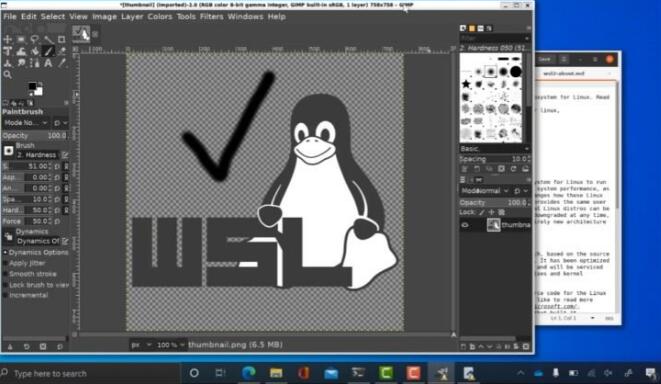661x384 pixels.
Task: Refresh brushes icon below Spacing
Action: (x=513, y=169)
